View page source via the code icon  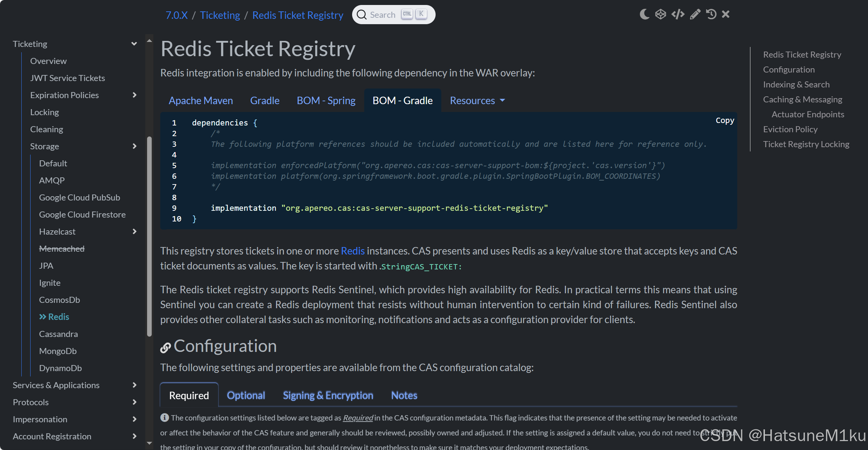click(678, 14)
